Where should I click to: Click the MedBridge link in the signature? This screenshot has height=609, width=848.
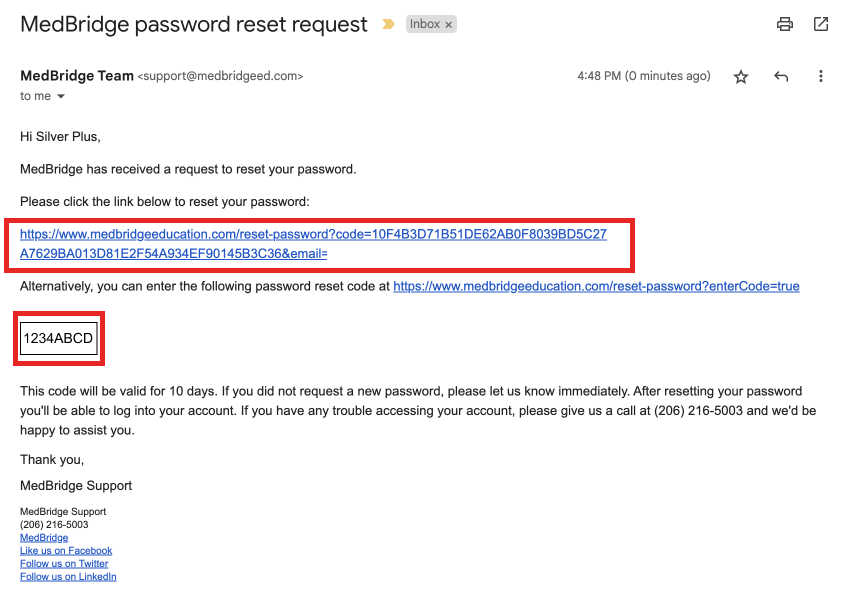pos(43,537)
